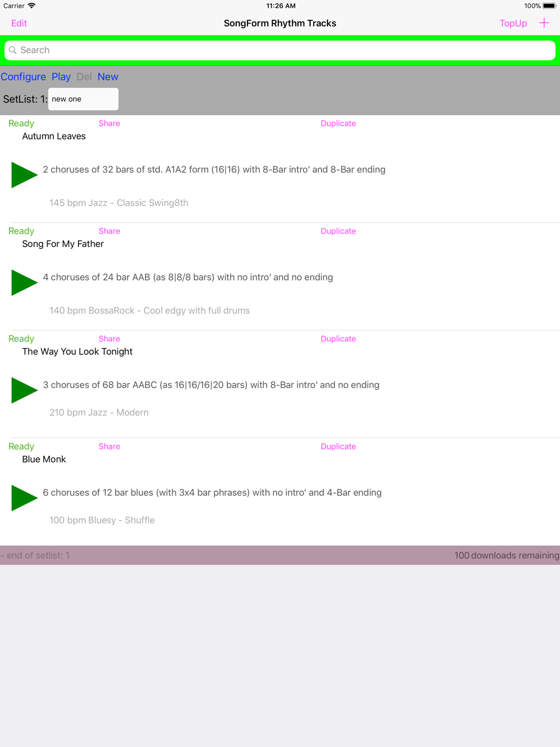560x747 pixels.
Task: Play The Way You Look Tonight track
Action: (24, 390)
